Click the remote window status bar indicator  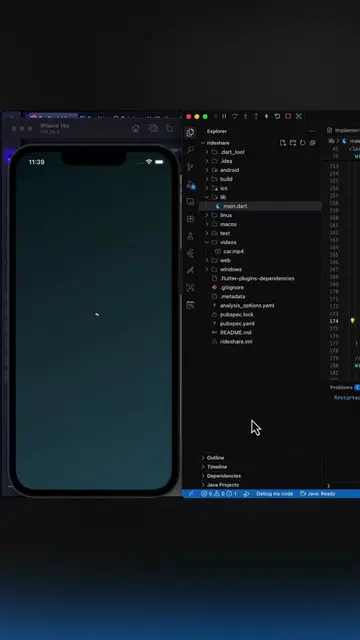(191, 493)
